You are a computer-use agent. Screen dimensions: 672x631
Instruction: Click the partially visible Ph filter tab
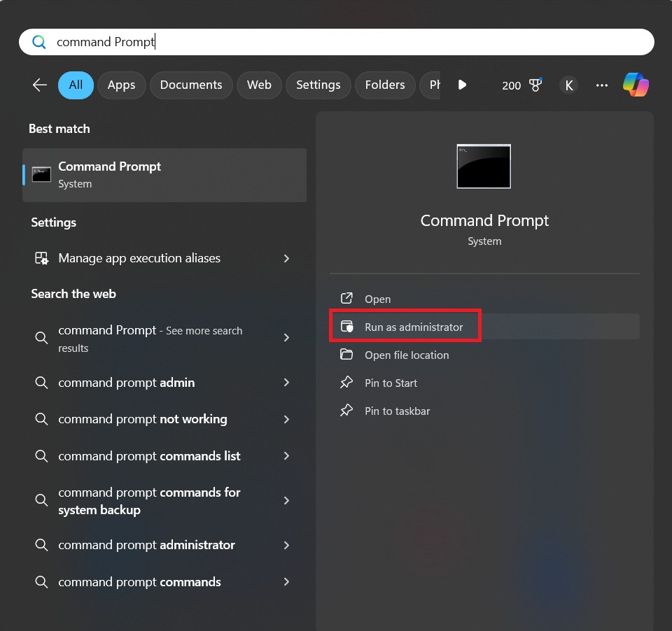pyautogui.click(x=430, y=85)
